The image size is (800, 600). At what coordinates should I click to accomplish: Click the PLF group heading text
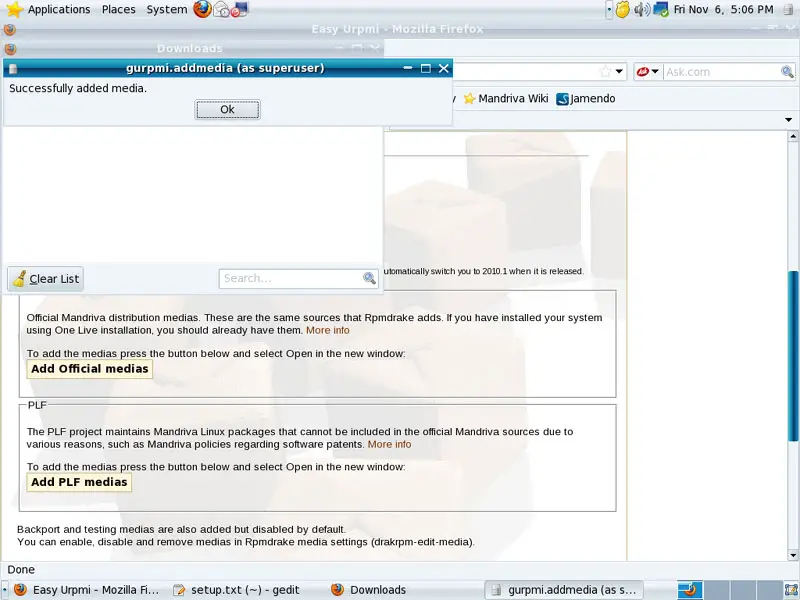click(37, 405)
